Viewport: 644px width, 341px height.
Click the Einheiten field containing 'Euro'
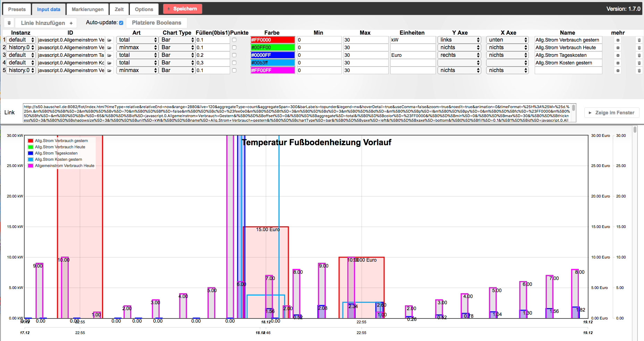(412, 55)
